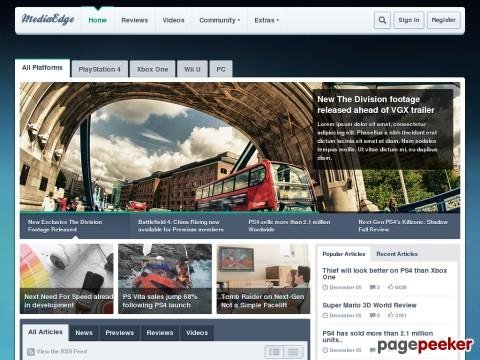Viewport: 480px width, 360px height.
Task: Expand the Community dropdown menu
Action: coord(219,20)
